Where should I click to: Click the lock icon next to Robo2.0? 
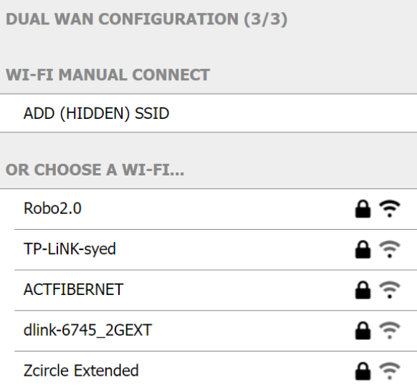363,209
